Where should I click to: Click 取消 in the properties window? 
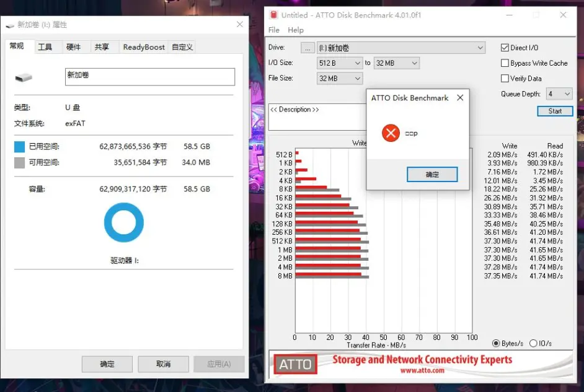click(x=164, y=364)
